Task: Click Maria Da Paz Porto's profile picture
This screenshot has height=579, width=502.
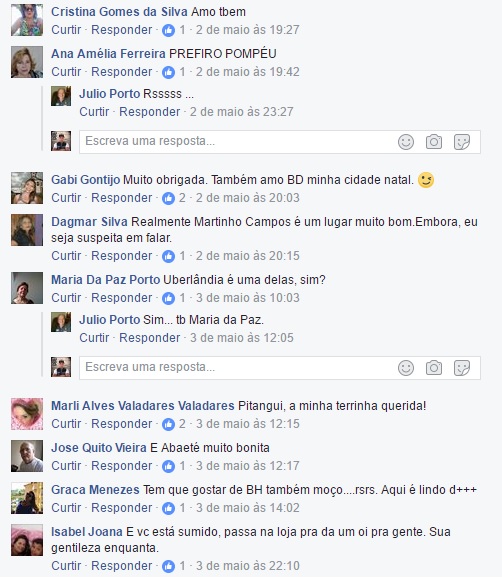Action: 27,288
